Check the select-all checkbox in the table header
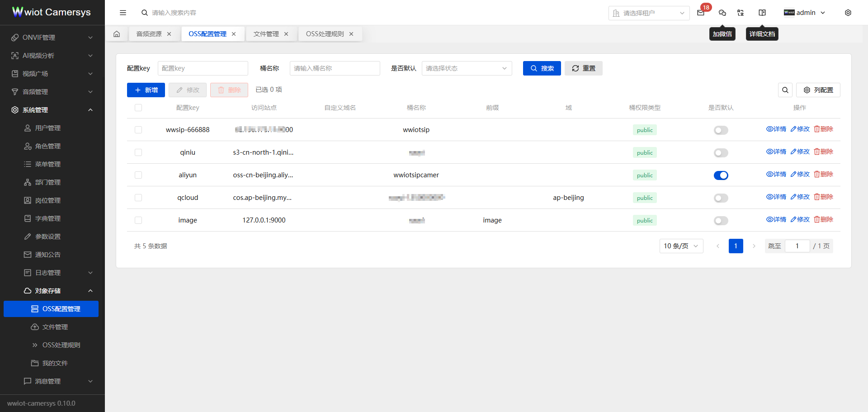 pos(138,108)
